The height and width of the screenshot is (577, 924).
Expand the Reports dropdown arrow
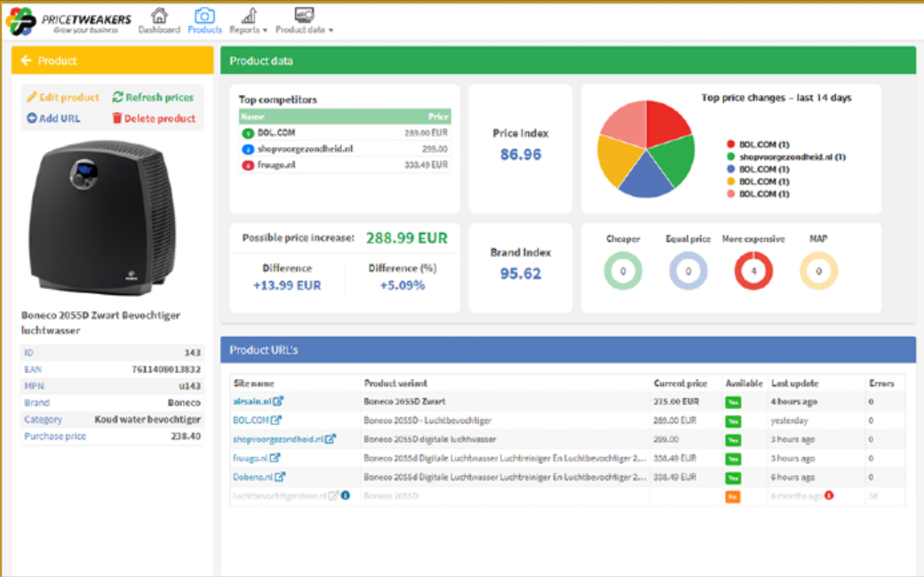[265, 30]
